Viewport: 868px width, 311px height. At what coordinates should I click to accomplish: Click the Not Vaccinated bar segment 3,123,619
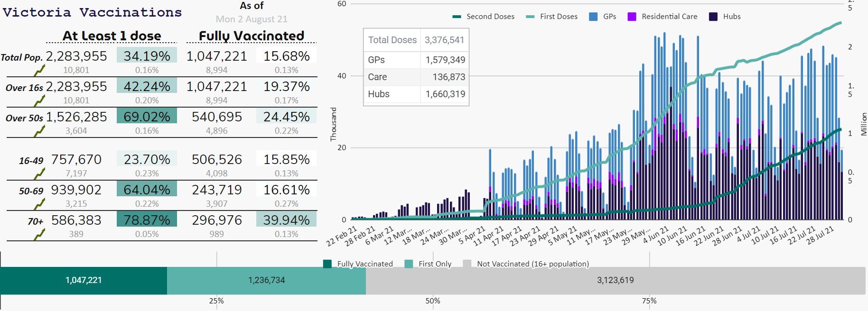click(616, 281)
